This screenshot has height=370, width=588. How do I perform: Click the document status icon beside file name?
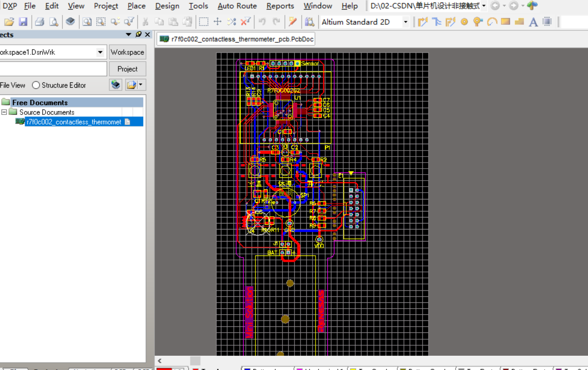point(127,122)
